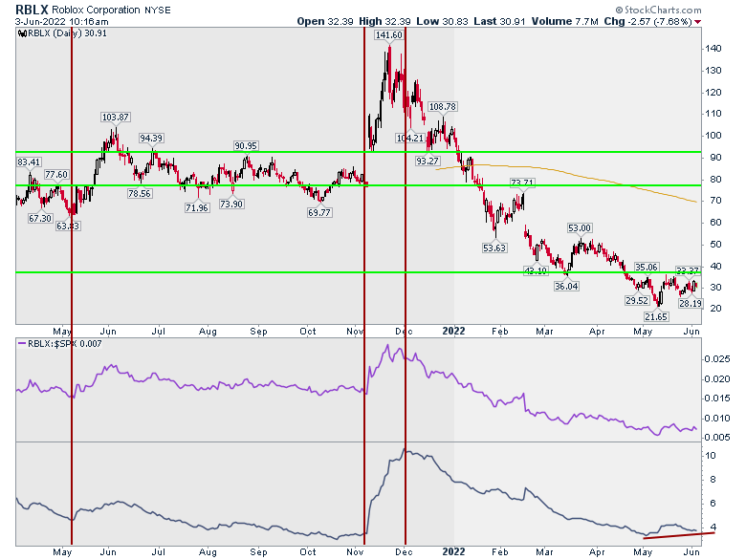Click the 141.60 peak price label
Viewport: 746px width, 560px height.
[388, 34]
